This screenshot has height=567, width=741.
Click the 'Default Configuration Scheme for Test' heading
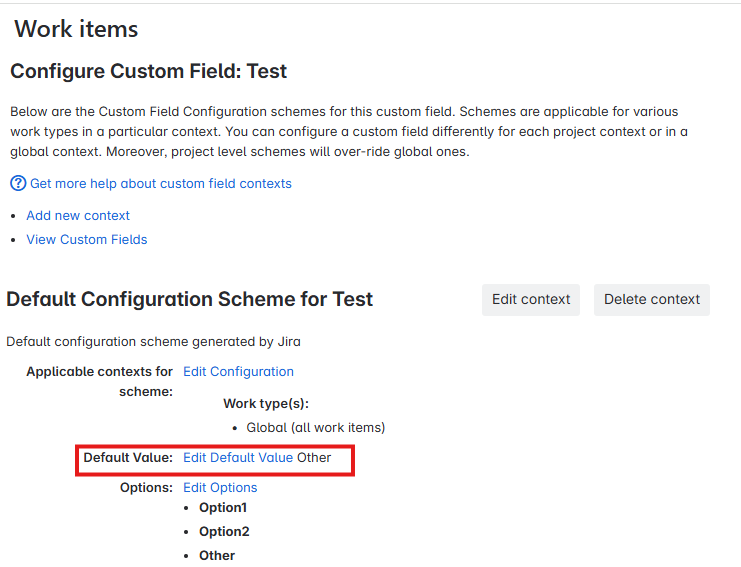pos(190,300)
